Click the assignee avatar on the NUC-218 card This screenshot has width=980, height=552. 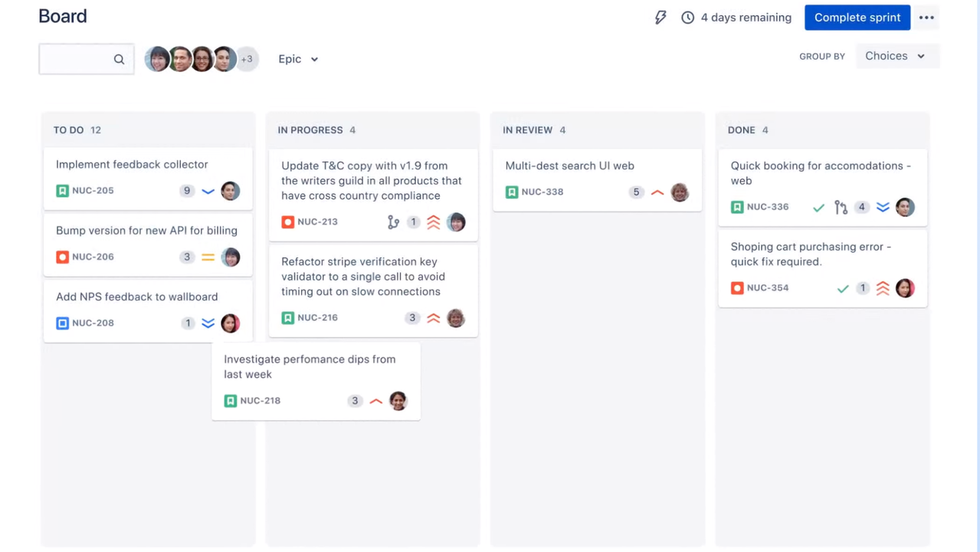pyautogui.click(x=398, y=400)
